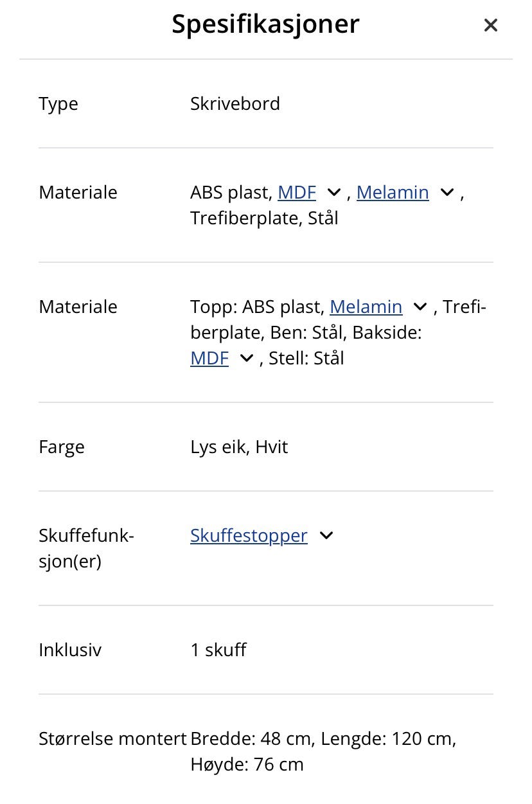Expand the chevron beside MDF under Bakside
The height and width of the screenshot is (804, 532).
(x=245, y=359)
